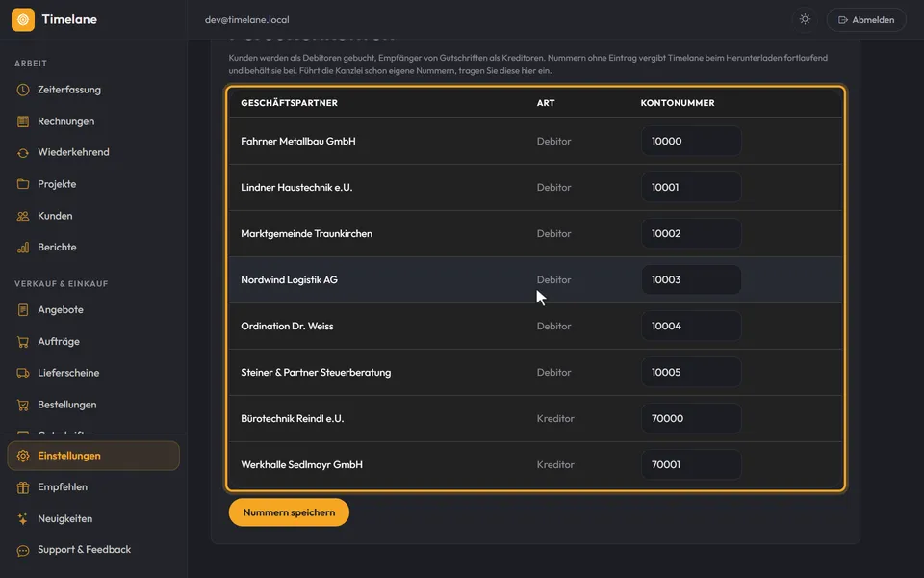Image resolution: width=924 pixels, height=578 pixels.
Task: Click the Lieferscheine truck icon
Action: pyautogui.click(x=23, y=373)
